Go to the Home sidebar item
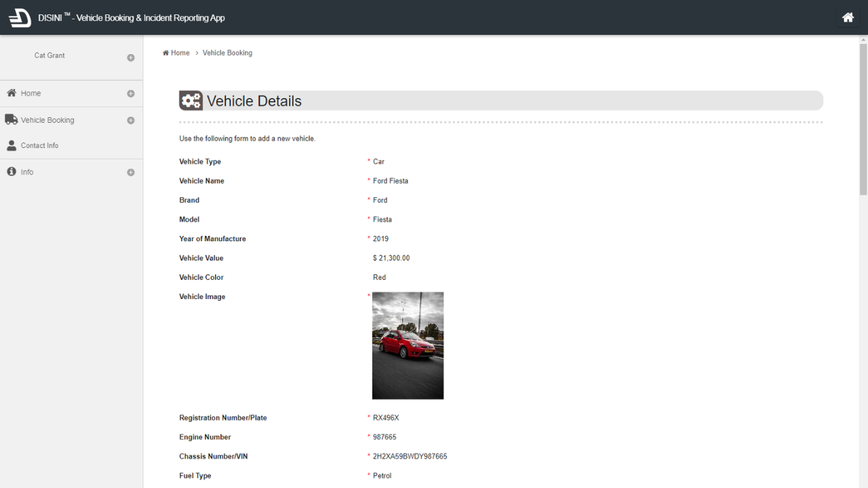This screenshot has width=868, height=488. [x=31, y=94]
